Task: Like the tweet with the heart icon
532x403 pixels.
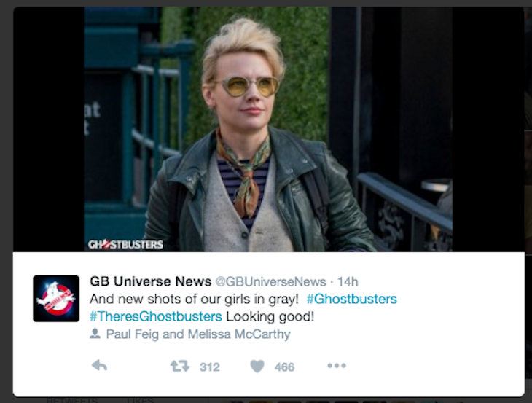Action: tap(257, 367)
